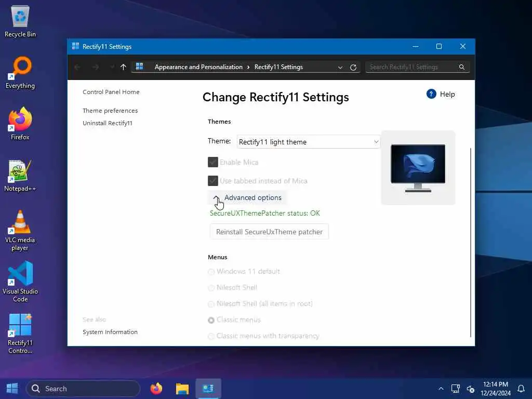
Task: Click the theme preview monitor thumbnail
Action: coord(418,168)
